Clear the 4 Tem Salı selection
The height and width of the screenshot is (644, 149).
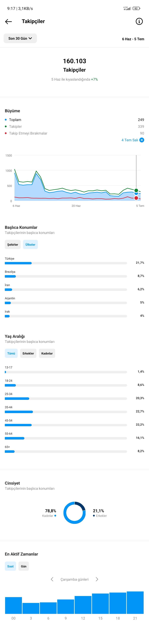[142, 140]
